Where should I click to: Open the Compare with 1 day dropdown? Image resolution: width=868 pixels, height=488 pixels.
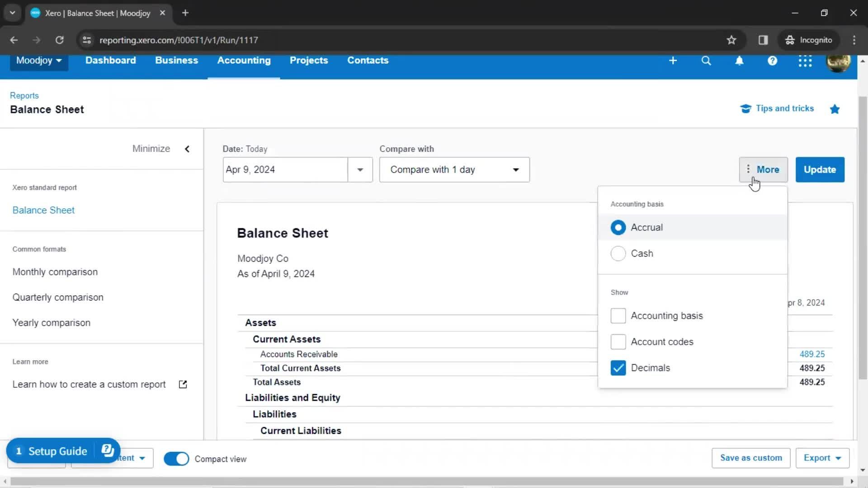454,170
